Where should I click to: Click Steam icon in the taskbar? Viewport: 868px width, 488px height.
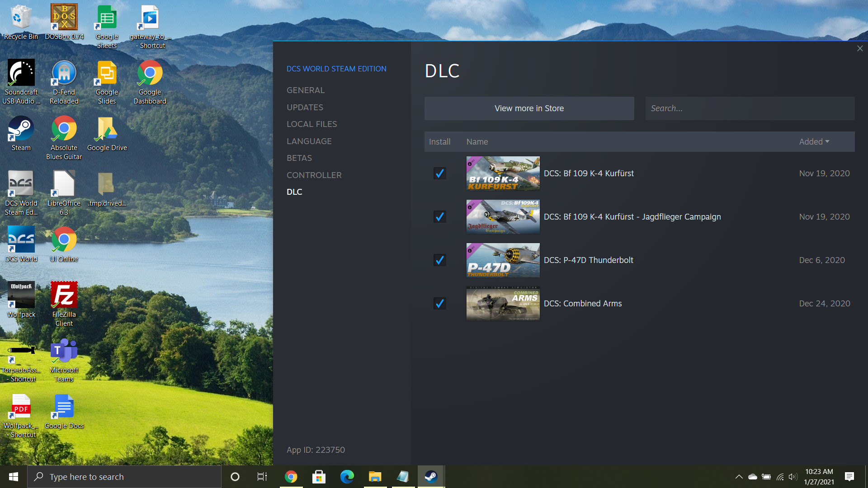(x=431, y=476)
